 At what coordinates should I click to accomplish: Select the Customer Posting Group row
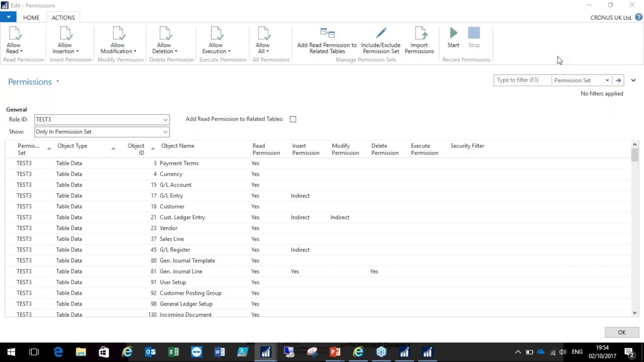click(x=317, y=293)
